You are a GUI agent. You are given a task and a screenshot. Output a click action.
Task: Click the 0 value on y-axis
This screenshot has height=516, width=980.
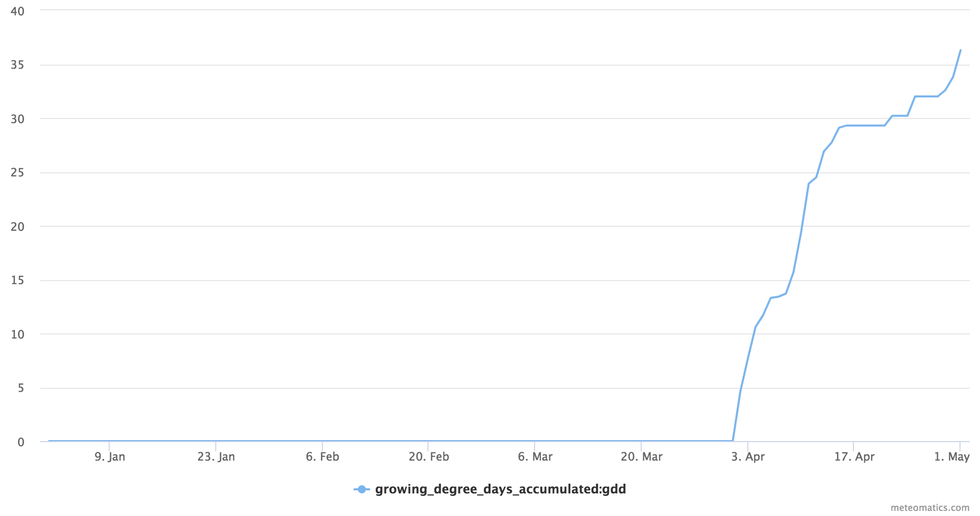(21, 442)
